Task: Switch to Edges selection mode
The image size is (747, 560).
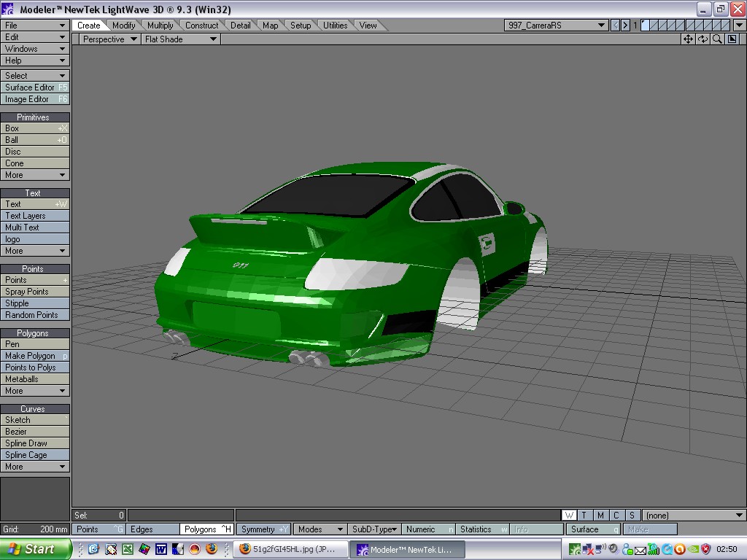Action: pyautogui.click(x=152, y=529)
